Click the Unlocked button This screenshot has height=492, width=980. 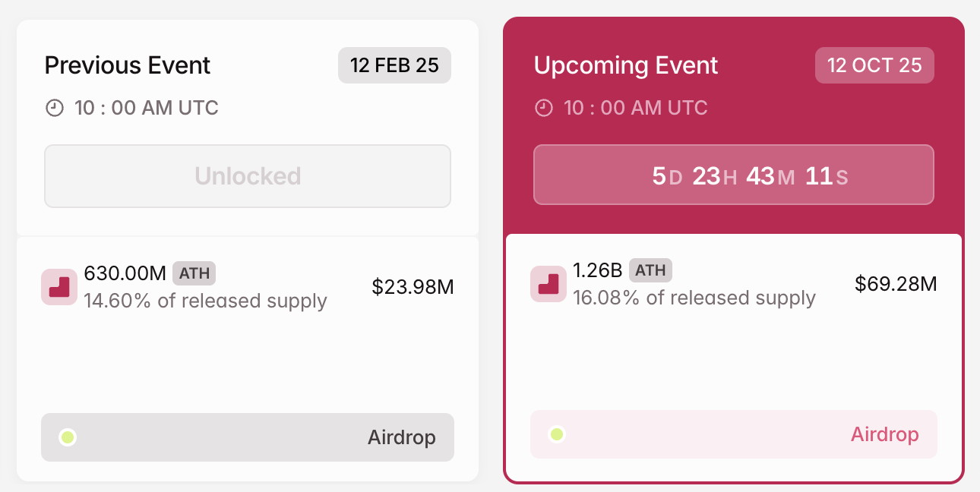point(247,175)
